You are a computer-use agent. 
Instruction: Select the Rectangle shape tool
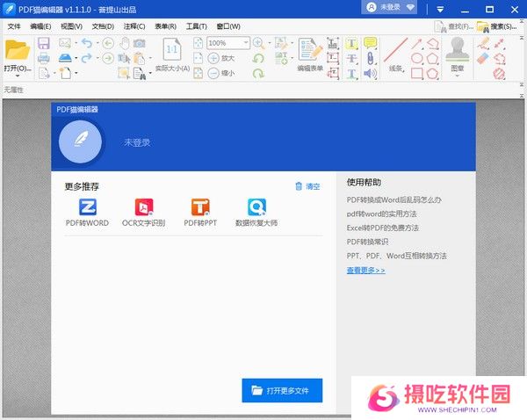point(416,73)
